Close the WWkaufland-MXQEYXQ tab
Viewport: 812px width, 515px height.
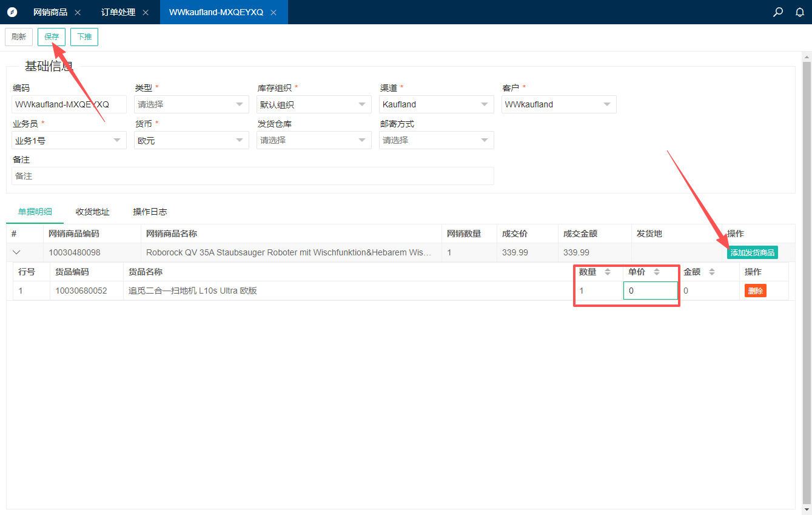coord(273,12)
